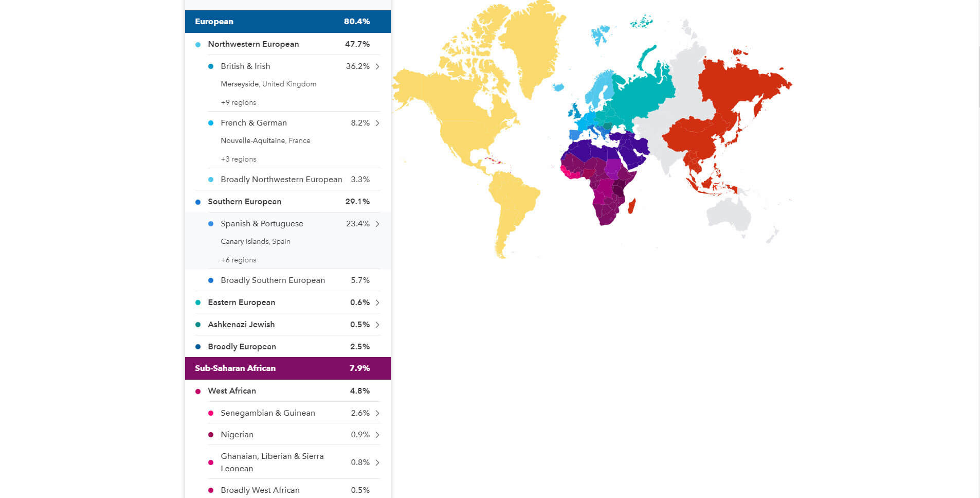Click the +3 regions link

[x=238, y=159]
